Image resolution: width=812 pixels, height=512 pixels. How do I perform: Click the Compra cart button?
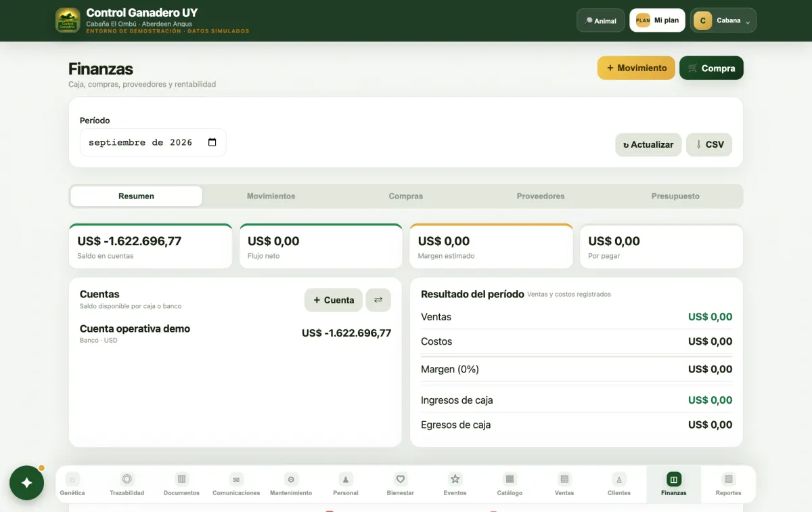click(711, 68)
